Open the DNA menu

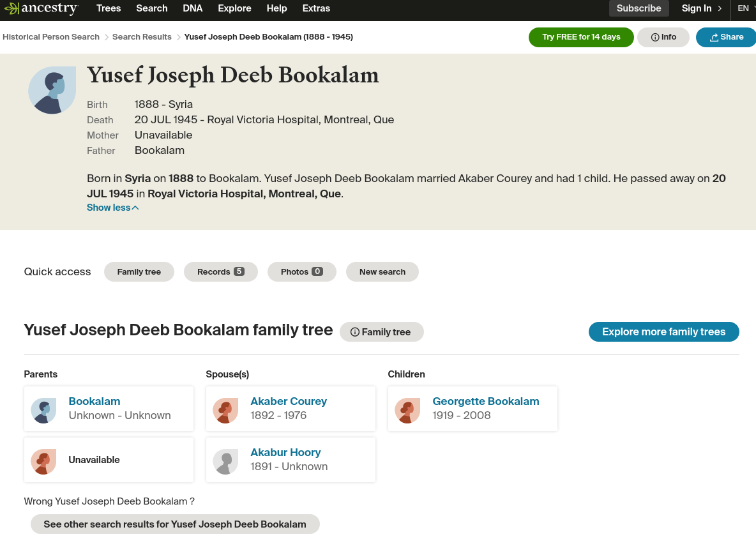(192, 8)
